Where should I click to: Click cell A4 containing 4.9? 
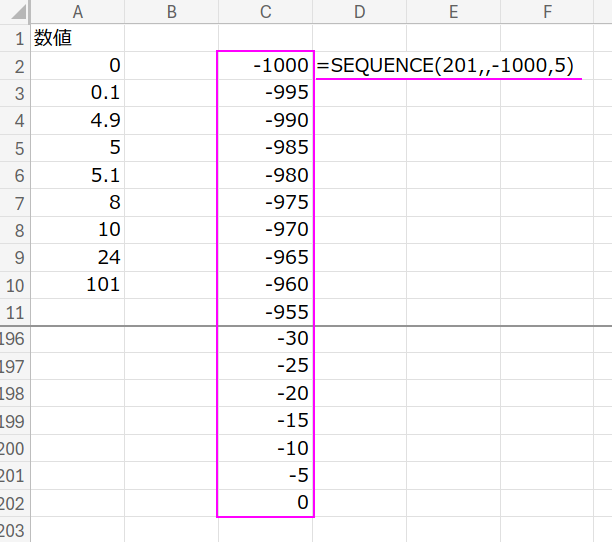[76, 120]
